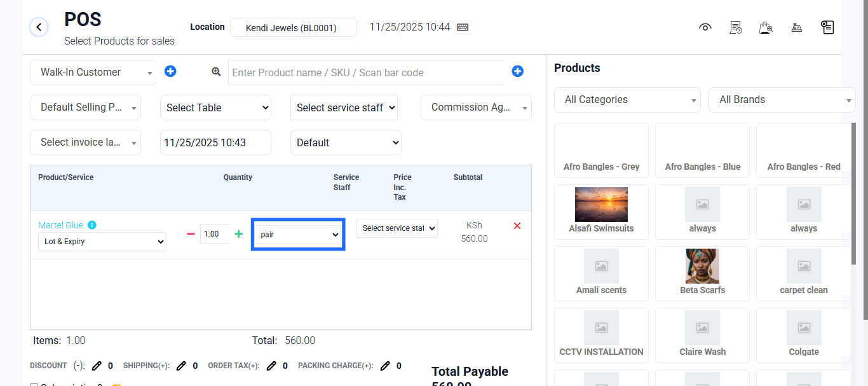868x386 pixels.
Task: Click the KSh 560.00 subtotal value
Action: 474,232
